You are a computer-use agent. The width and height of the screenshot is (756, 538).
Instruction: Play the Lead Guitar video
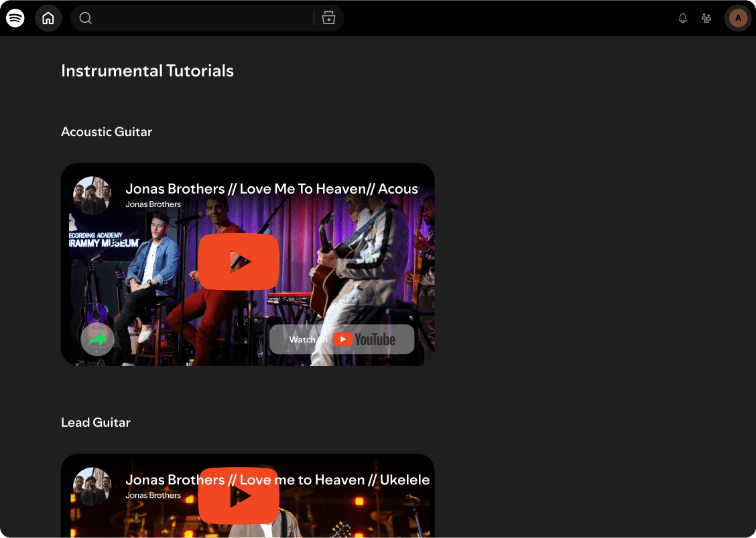click(239, 496)
